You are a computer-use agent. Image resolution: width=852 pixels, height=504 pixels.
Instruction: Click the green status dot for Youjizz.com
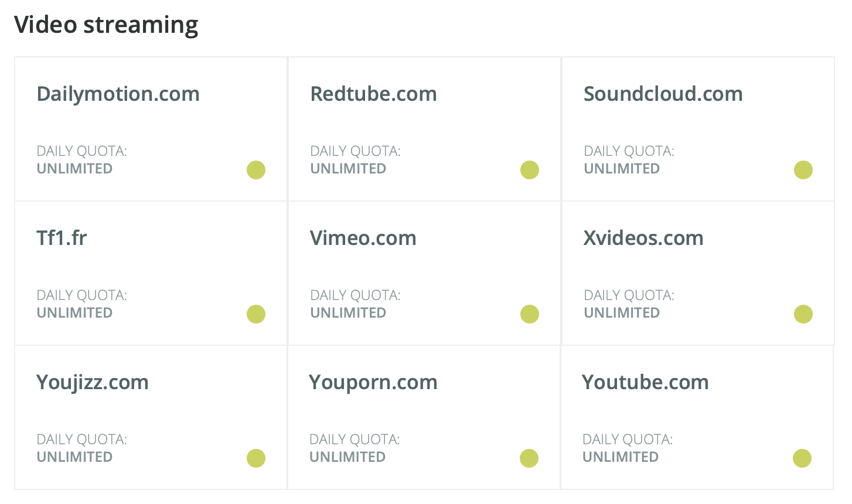(256, 458)
